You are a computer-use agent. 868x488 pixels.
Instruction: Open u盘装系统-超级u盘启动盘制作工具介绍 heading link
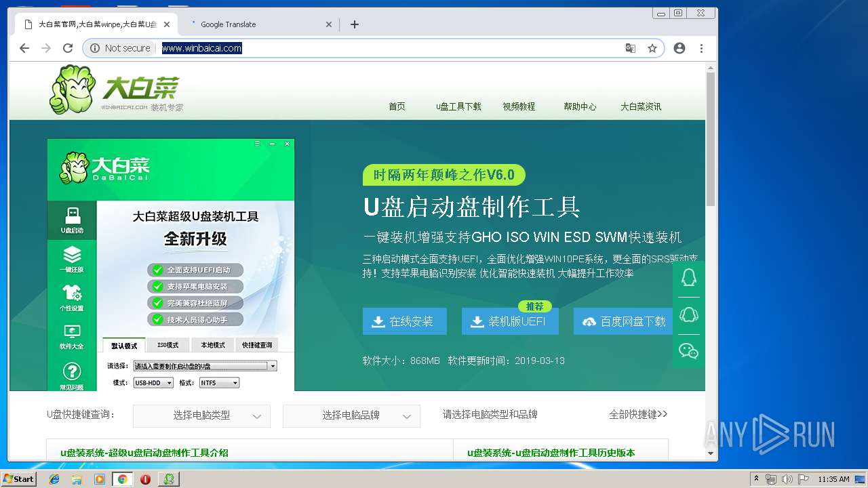(144, 453)
